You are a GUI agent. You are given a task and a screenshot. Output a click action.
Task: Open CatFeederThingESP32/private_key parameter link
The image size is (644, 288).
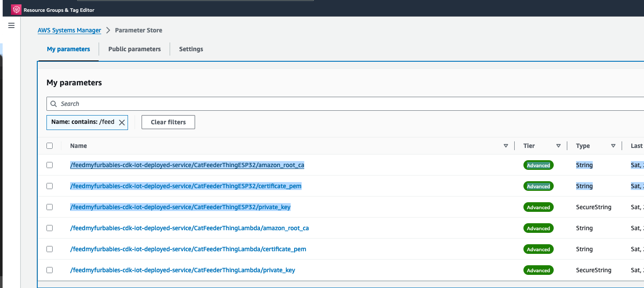click(180, 207)
